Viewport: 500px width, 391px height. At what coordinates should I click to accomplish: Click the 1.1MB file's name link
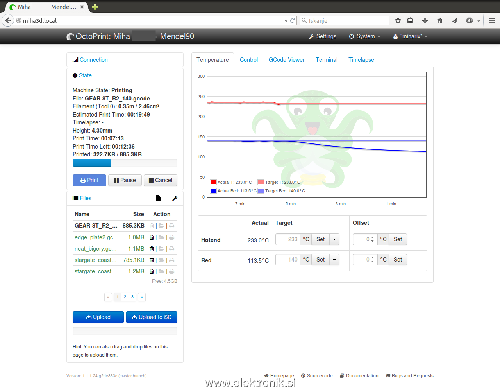pyautogui.click(x=95, y=249)
